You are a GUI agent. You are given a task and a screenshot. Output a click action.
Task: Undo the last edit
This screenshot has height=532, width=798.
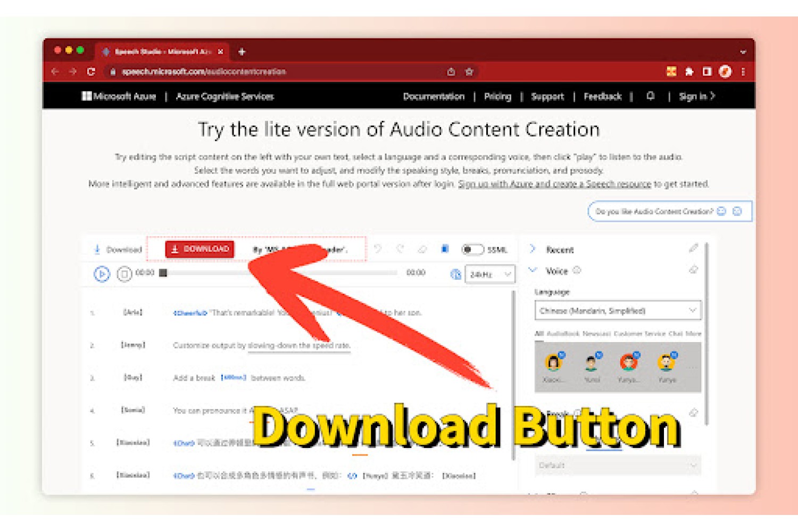tap(378, 249)
